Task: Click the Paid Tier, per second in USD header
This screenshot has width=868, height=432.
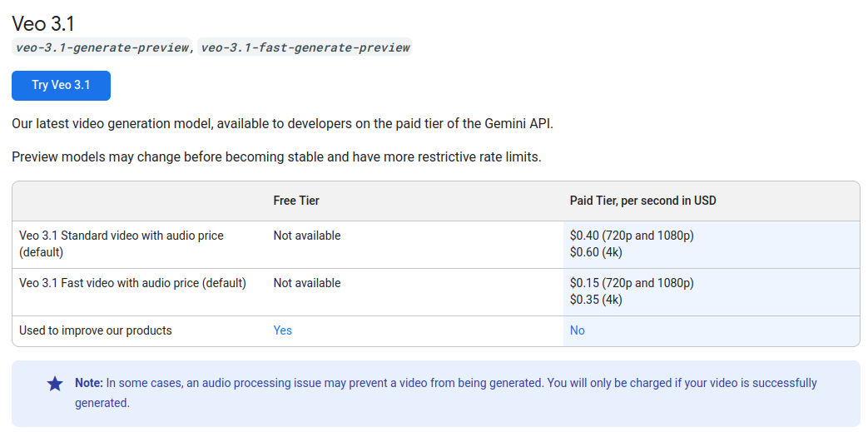Action: click(x=643, y=201)
